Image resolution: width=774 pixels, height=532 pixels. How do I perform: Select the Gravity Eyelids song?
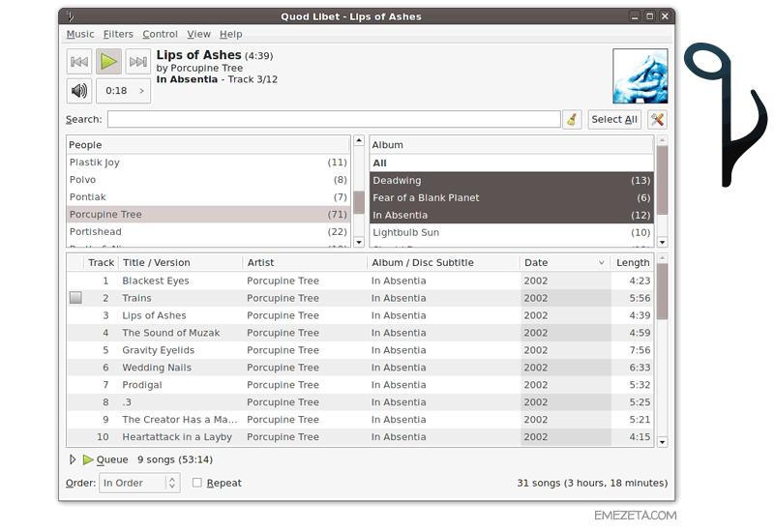tap(360, 350)
